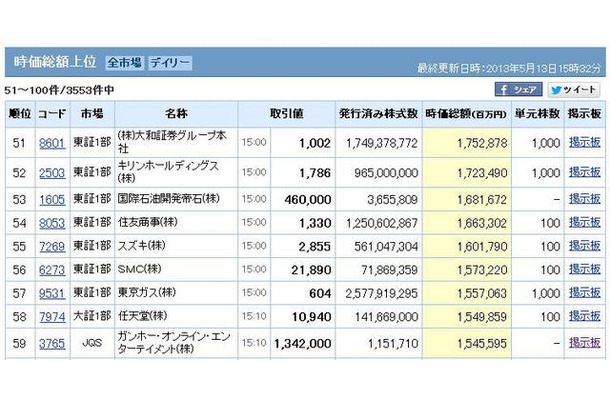Click the 名称 column header
The width and height of the screenshot is (610, 400).
[176, 114]
